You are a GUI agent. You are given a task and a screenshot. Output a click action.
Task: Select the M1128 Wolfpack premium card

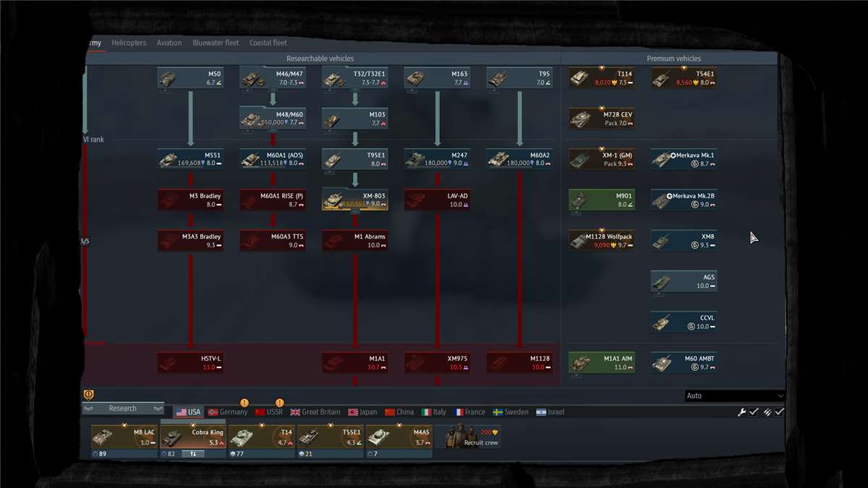[602, 240]
